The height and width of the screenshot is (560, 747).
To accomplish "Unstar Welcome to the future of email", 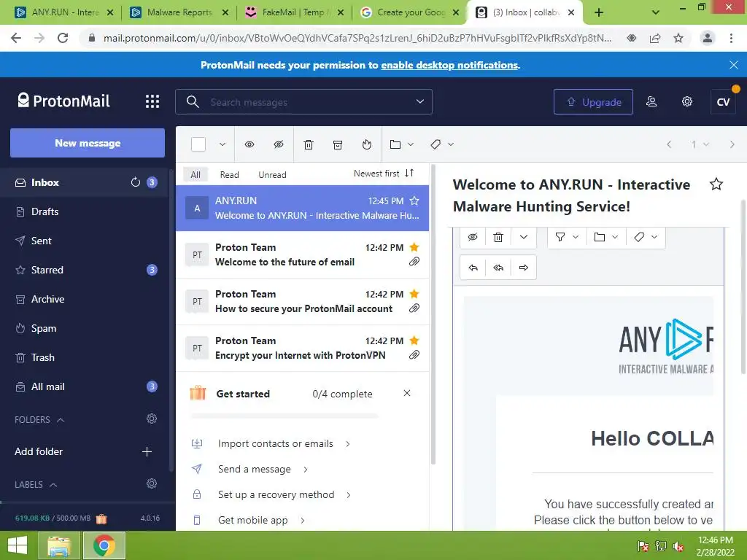I will click(x=414, y=246).
